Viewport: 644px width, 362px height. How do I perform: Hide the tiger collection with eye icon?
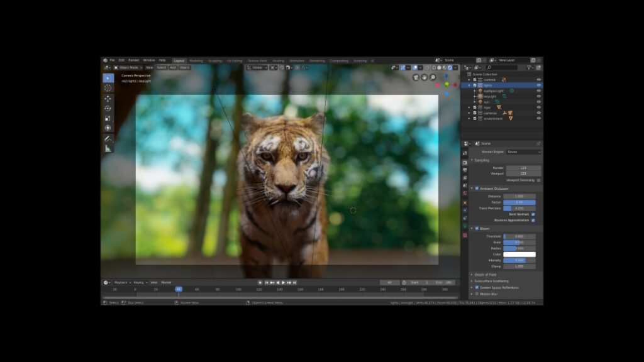[538, 107]
